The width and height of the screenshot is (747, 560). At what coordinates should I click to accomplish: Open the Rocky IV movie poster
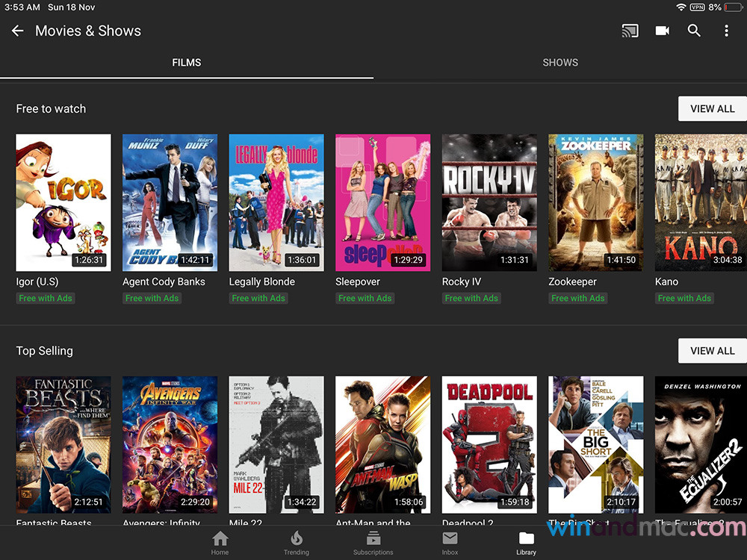pyautogui.click(x=489, y=202)
